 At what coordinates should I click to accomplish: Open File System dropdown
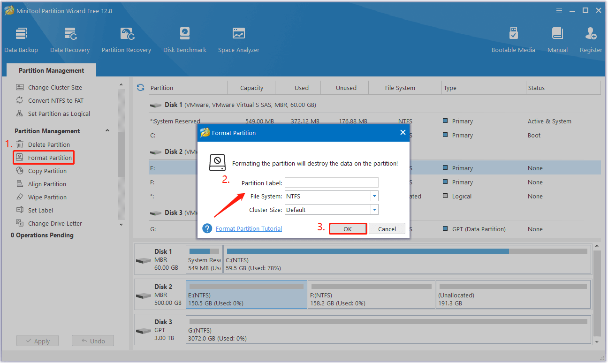(374, 196)
